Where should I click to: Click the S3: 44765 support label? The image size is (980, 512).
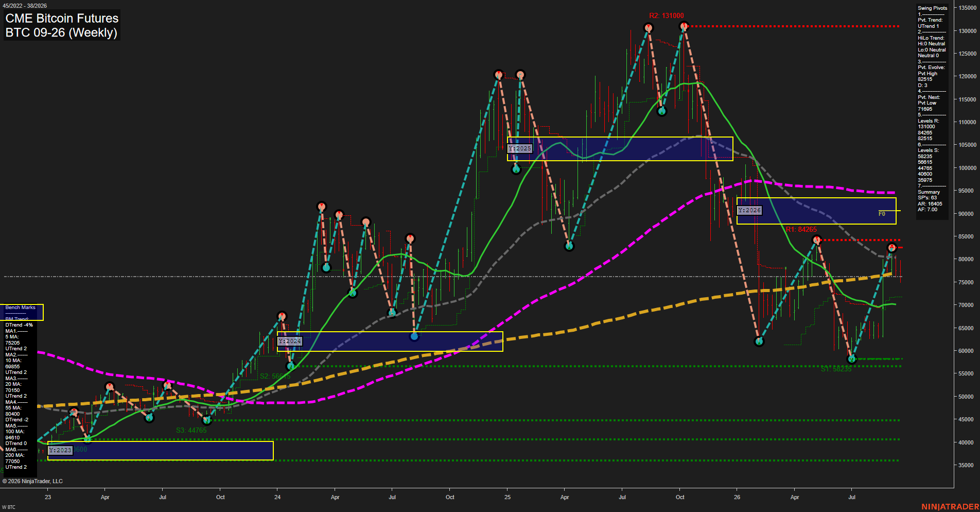[x=191, y=430]
